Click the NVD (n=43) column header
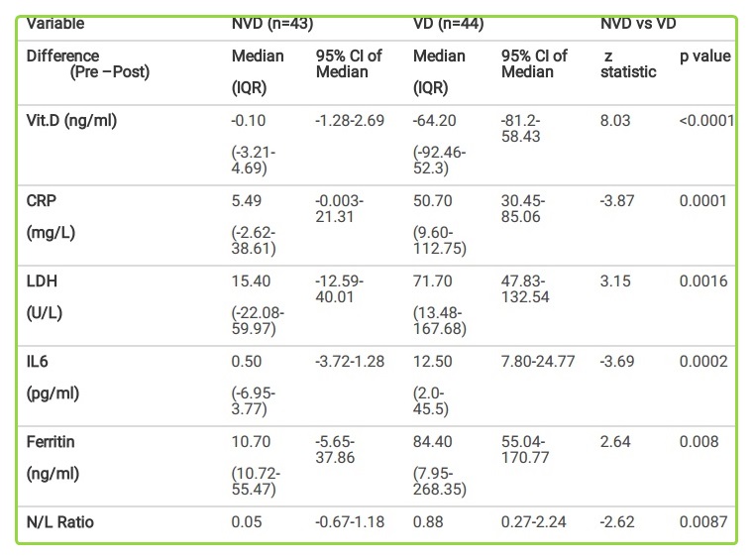 (272, 23)
